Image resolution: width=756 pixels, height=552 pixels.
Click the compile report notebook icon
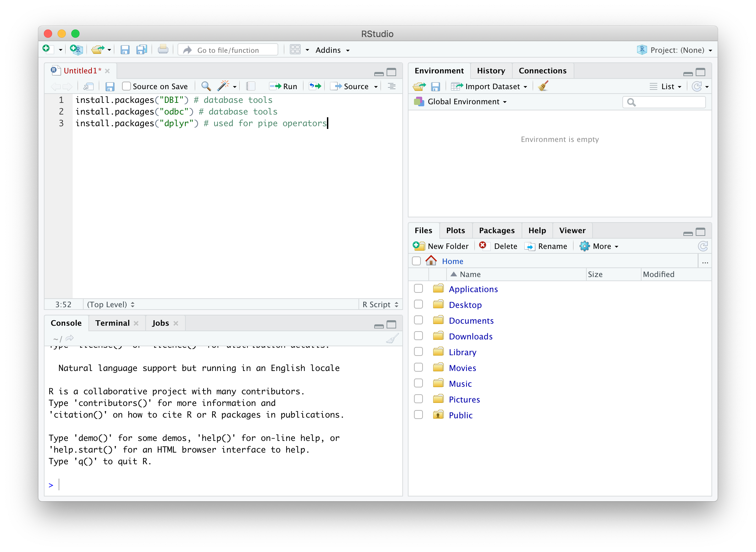251,86
